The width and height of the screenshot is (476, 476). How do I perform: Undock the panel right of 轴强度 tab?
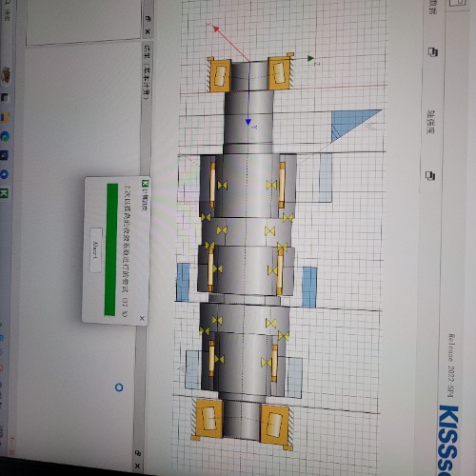pos(430,176)
